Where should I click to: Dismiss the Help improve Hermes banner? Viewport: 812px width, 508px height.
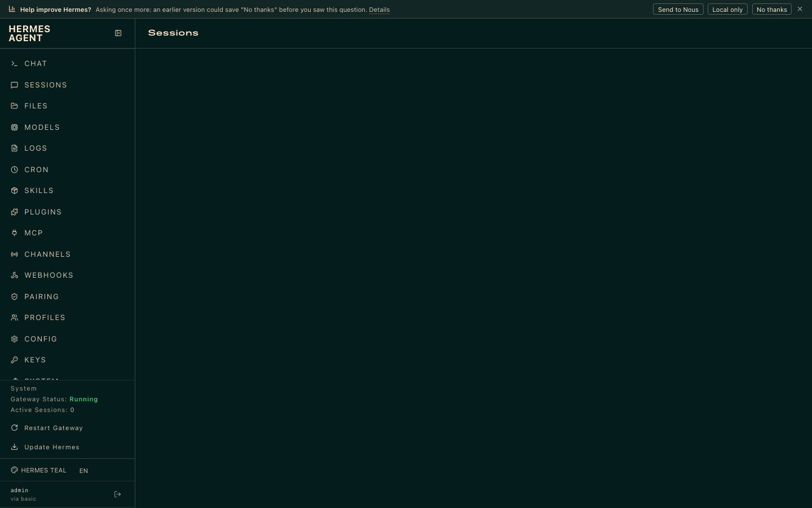click(800, 9)
